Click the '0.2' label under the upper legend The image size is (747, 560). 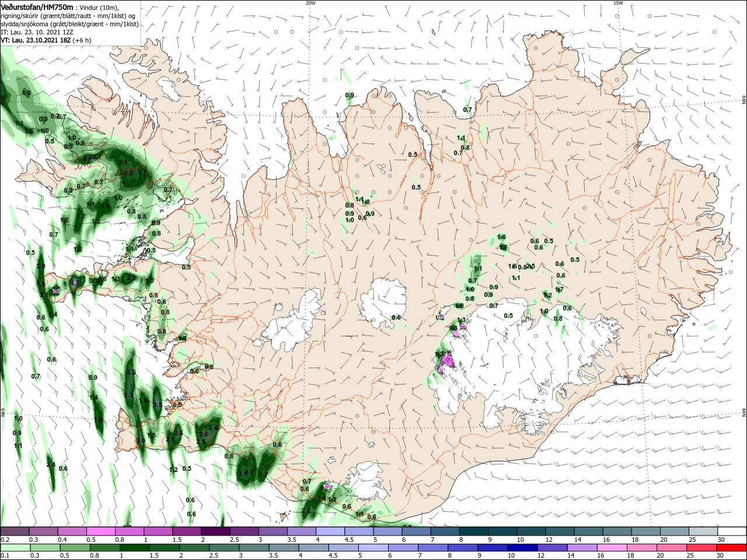[5, 540]
